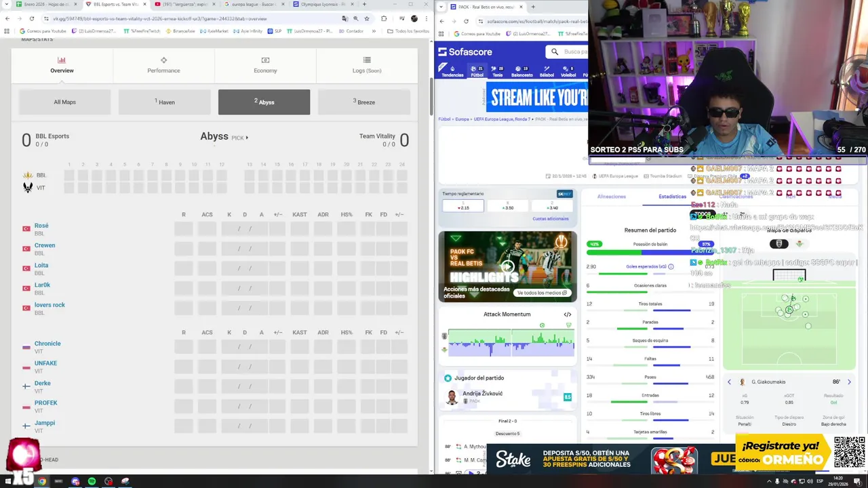Go to the next shot arrow

tap(850, 382)
